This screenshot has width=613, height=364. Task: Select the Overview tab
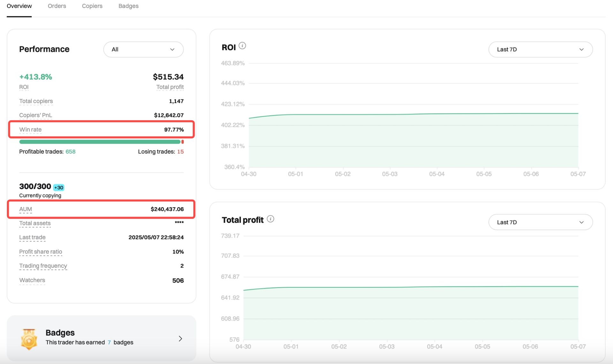19,6
